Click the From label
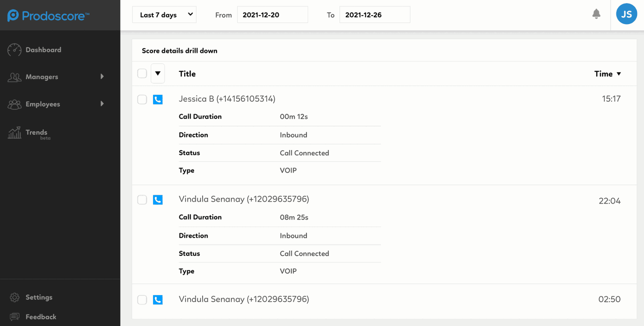Image resolution: width=644 pixels, height=326 pixels. [223, 15]
